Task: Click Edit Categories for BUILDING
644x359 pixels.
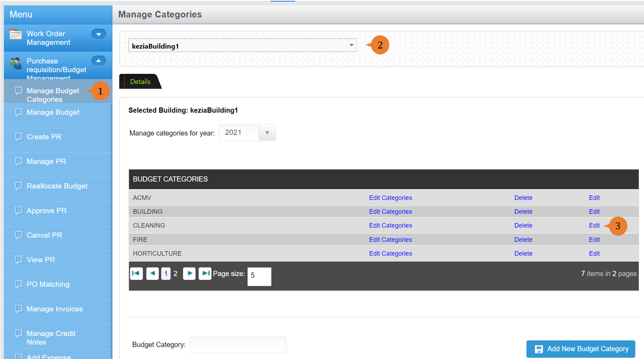Action: coord(390,211)
